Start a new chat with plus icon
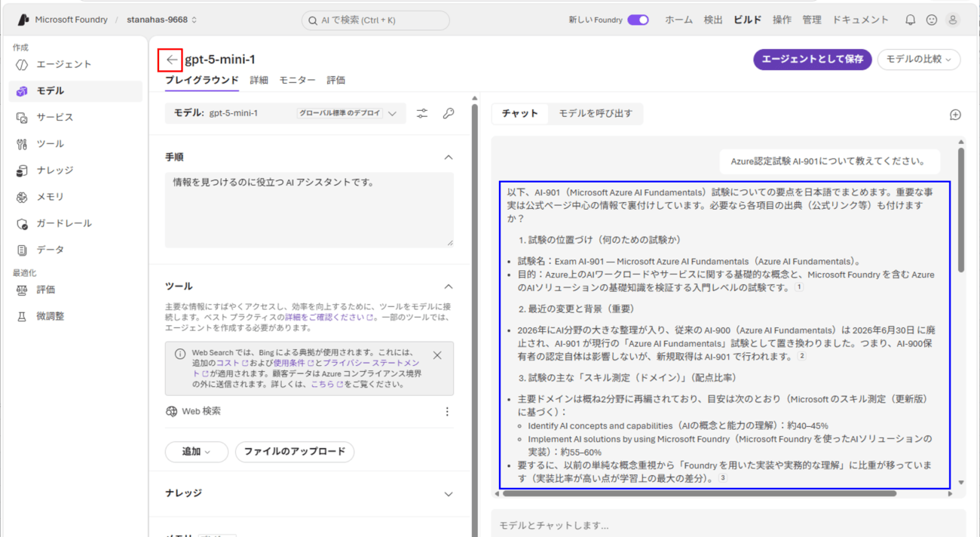The image size is (980, 537). (955, 115)
